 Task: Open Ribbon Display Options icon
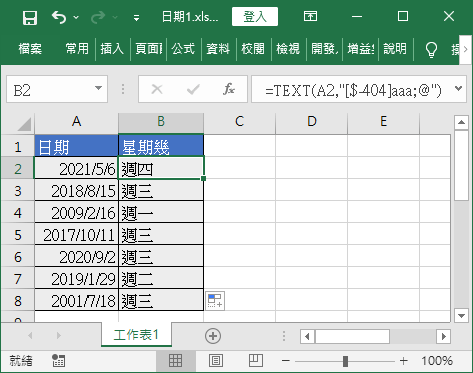[310, 16]
